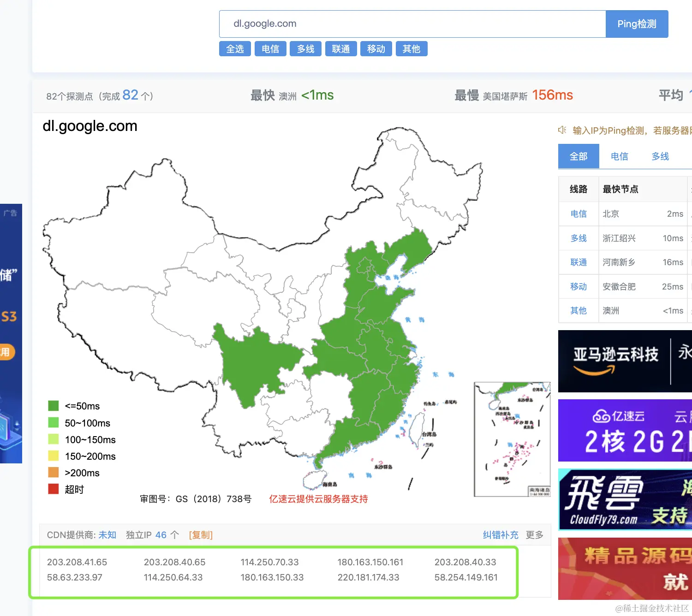Image resolution: width=692 pixels, height=616 pixels.
Task: Click the [复制] copy IP link
Action: (201, 535)
